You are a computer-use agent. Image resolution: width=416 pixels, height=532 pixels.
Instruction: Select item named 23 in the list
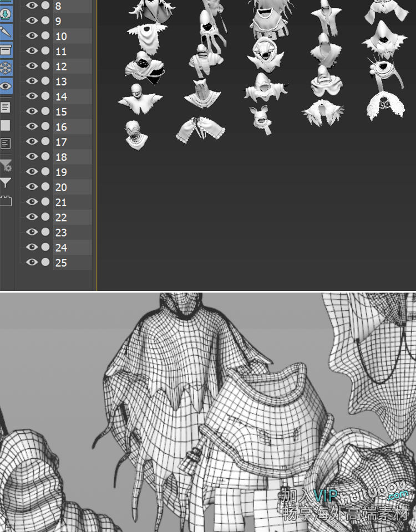pyautogui.click(x=72, y=232)
